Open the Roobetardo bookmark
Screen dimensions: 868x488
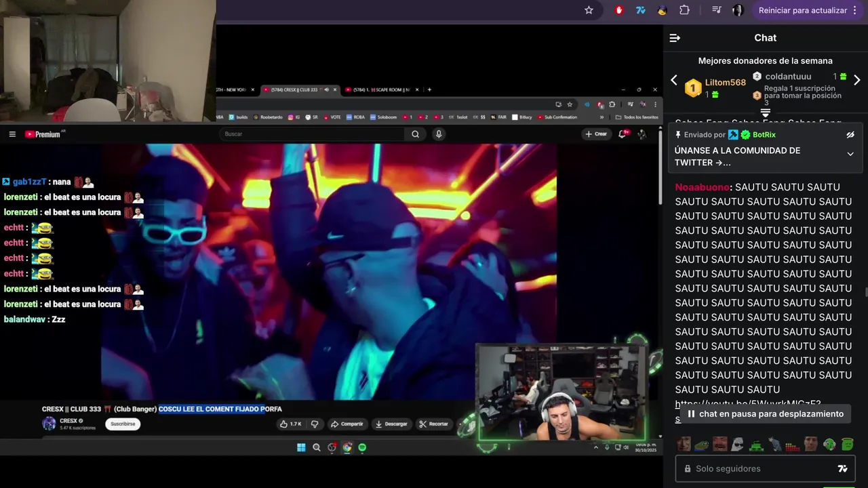tap(268, 117)
